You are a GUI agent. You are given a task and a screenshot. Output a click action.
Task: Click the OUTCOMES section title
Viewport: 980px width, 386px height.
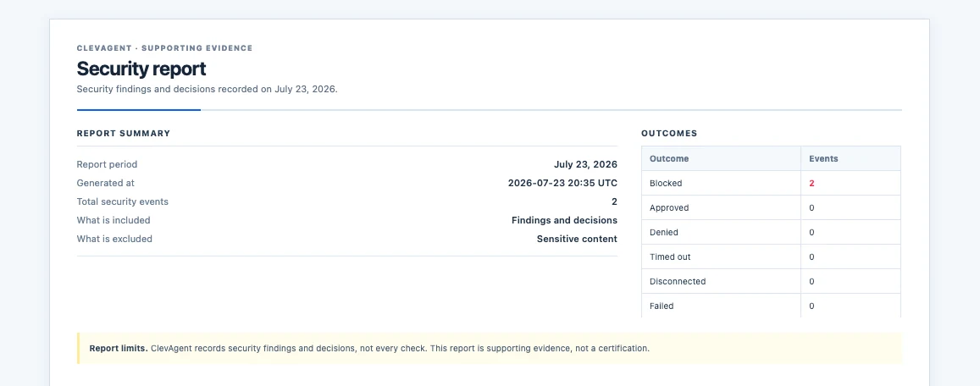669,133
